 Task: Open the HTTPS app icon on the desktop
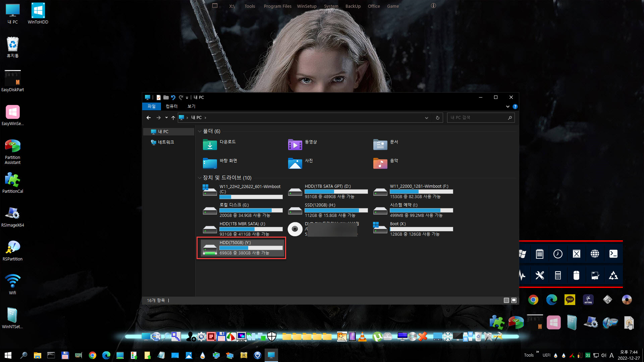(x=588, y=299)
